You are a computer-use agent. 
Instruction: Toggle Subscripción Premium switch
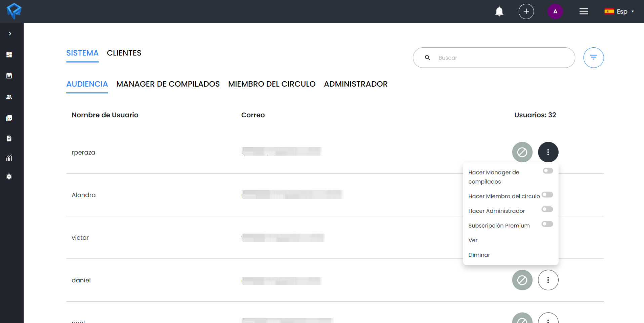point(547,224)
